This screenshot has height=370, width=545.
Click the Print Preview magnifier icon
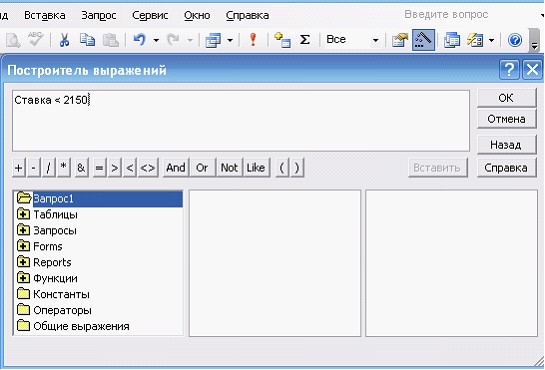[13, 40]
